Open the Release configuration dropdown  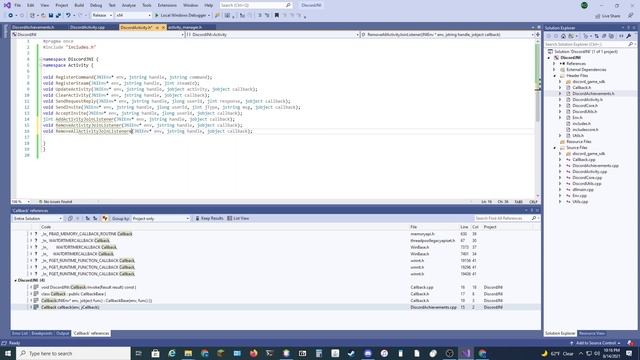click(102, 16)
